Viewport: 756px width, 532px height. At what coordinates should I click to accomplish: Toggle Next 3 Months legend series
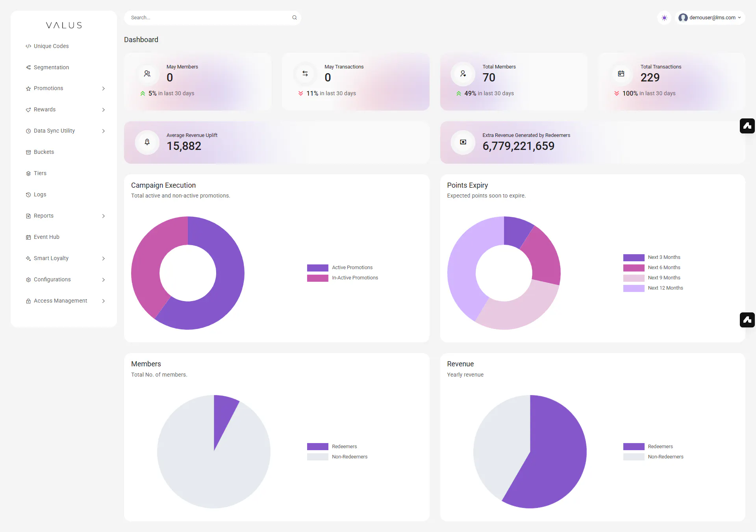(x=652, y=257)
